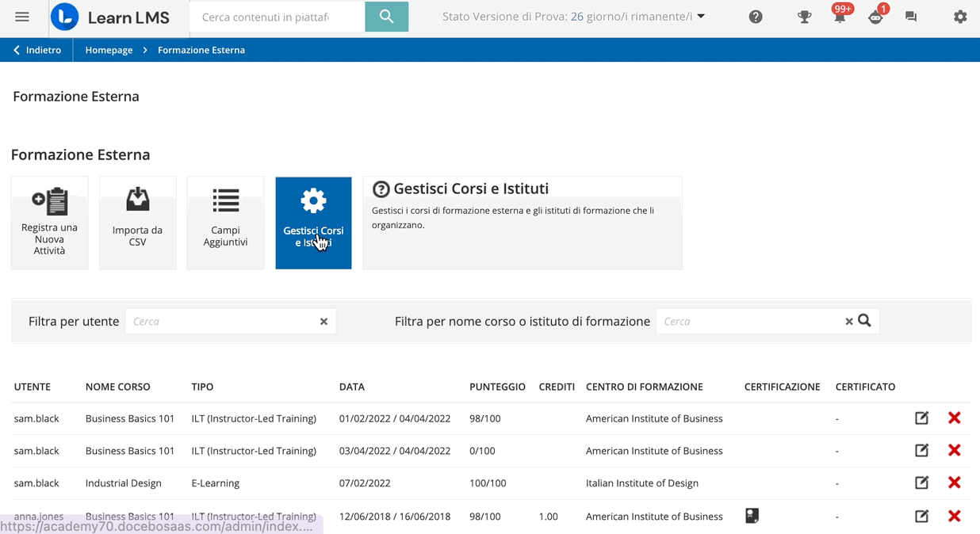This screenshot has height=534, width=980.
Task: Navigate to Homepage breadcrumb
Action: pos(109,50)
